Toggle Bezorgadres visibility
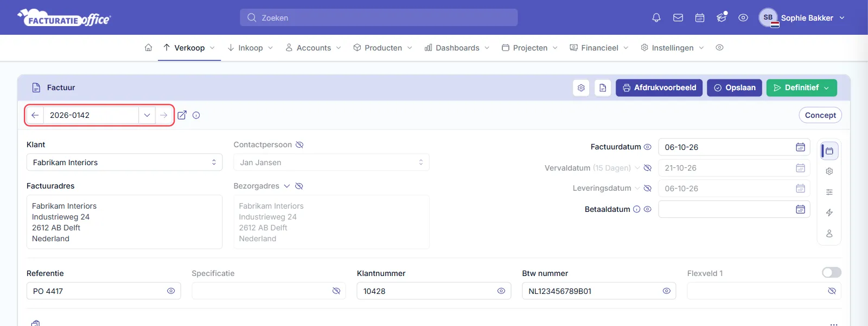This screenshot has width=868, height=326. pos(299,186)
